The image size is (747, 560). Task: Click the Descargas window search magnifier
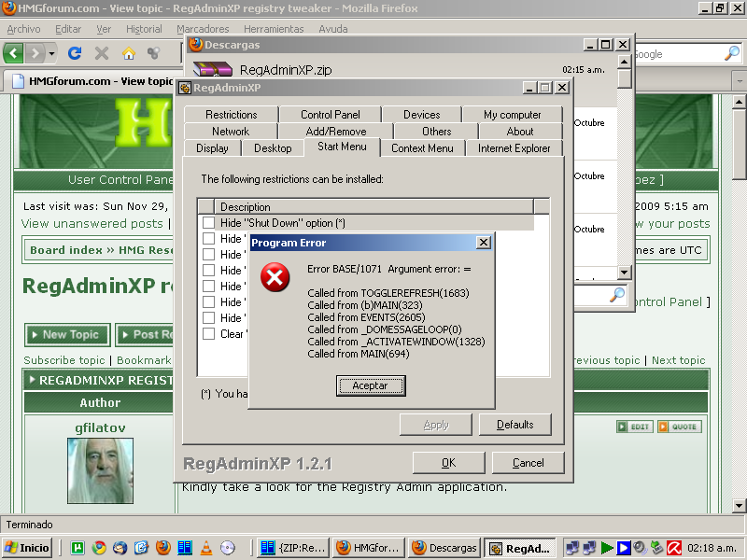click(617, 295)
